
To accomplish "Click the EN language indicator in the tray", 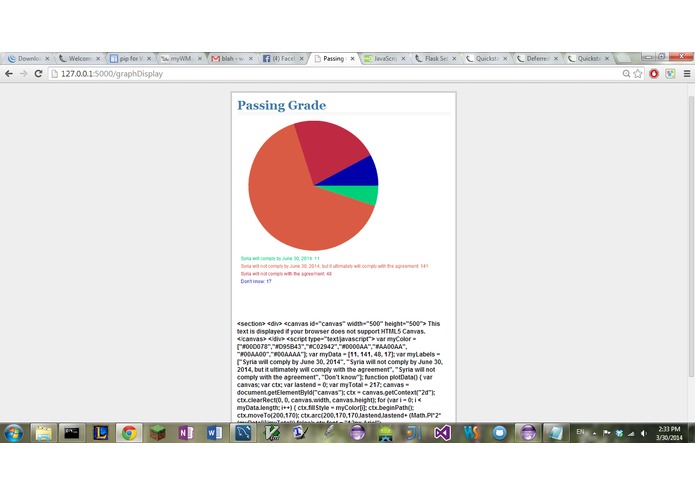I will [580, 432].
